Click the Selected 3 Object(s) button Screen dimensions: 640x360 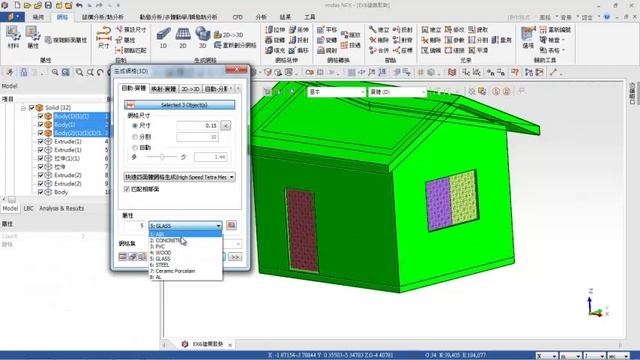tap(180, 105)
